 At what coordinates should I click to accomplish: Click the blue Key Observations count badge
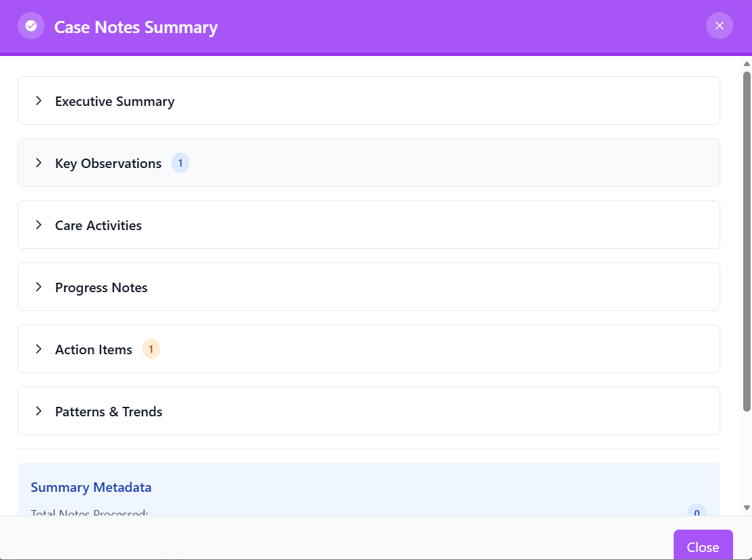[x=180, y=163]
